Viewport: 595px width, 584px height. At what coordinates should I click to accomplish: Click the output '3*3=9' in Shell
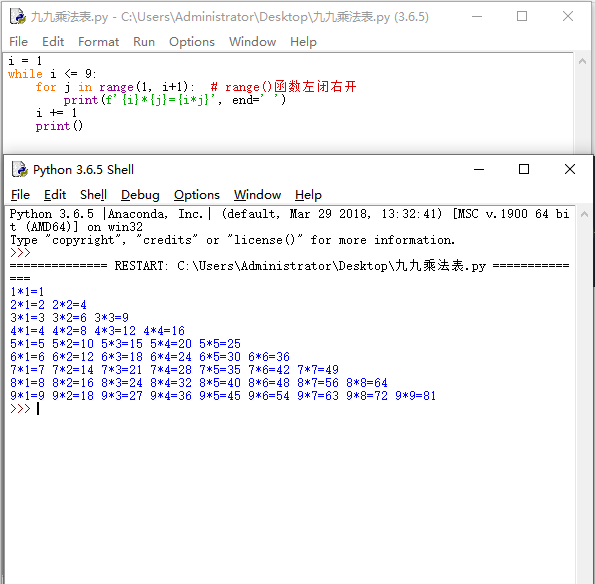[112, 318]
